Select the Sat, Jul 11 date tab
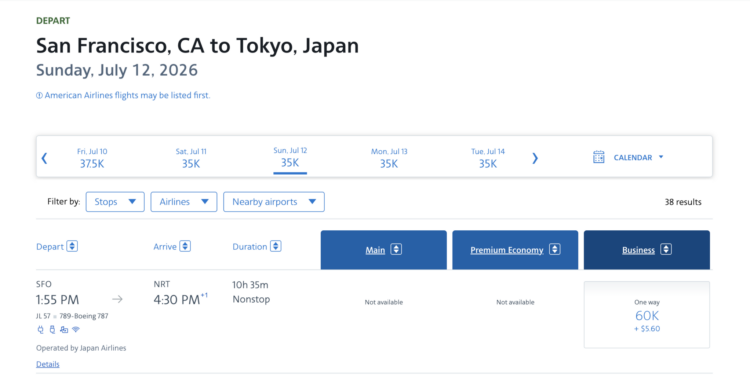Image resolution: width=750 pixels, height=377 pixels. pos(191,158)
